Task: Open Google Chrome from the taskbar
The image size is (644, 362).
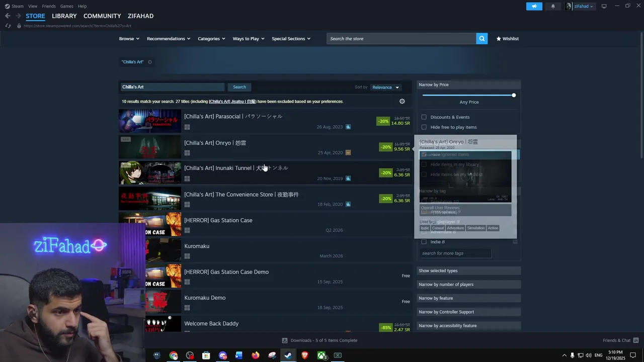Action: [x=174, y=355]
